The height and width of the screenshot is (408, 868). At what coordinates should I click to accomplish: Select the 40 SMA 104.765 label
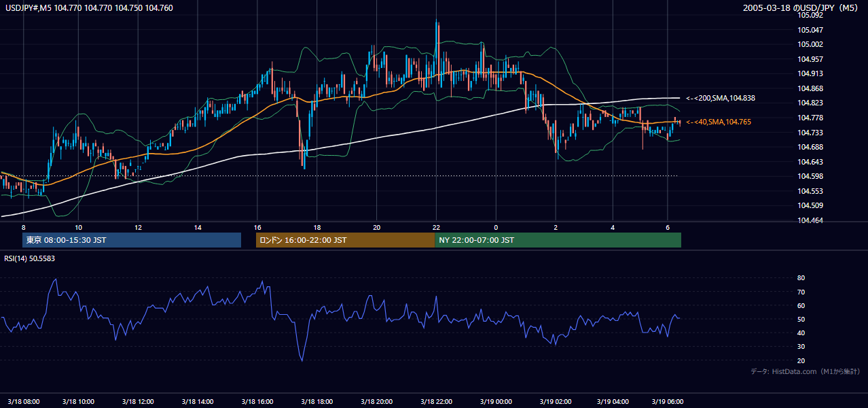(719, 122)
